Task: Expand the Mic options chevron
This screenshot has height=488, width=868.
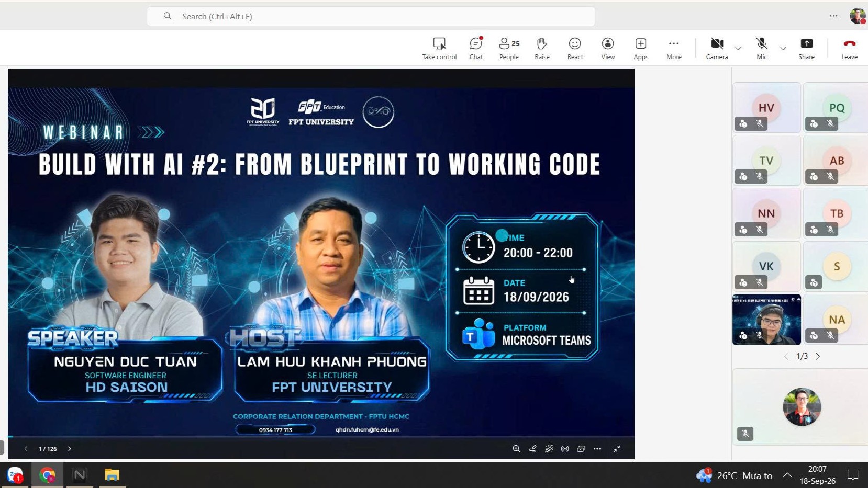Action: coord(783,48)
